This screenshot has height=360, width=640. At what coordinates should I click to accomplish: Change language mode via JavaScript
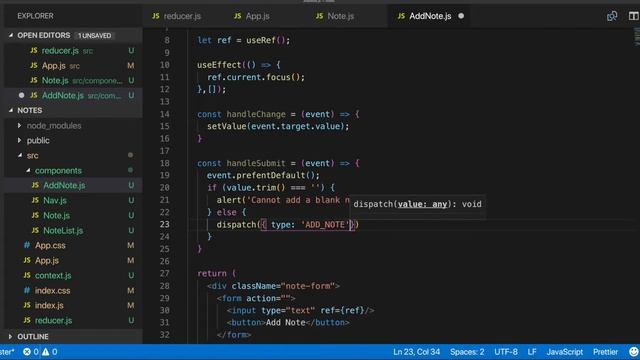(565, 352)
